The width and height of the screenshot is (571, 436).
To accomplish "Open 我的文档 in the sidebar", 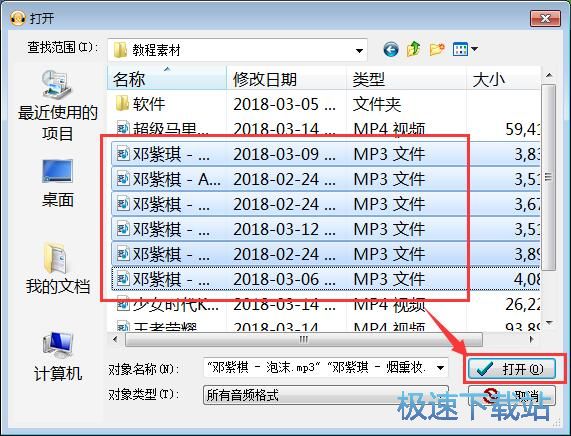I will [x=58, y=269].
